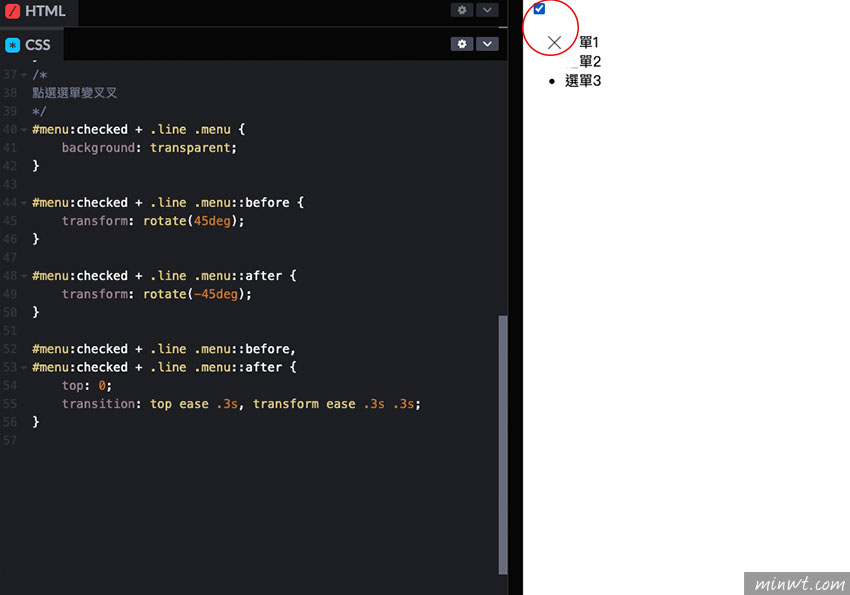850x595 pixels.
Task: Click selector '#menu:checked + .line .menu::before,' on line 52
Action: coord(164,349)
